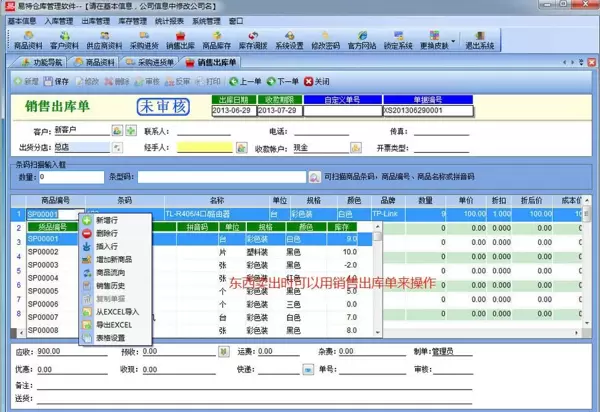Click the add-customer icon beside 客户 field
This screenshot has height=412, width=600.
[x=130, y=131]
